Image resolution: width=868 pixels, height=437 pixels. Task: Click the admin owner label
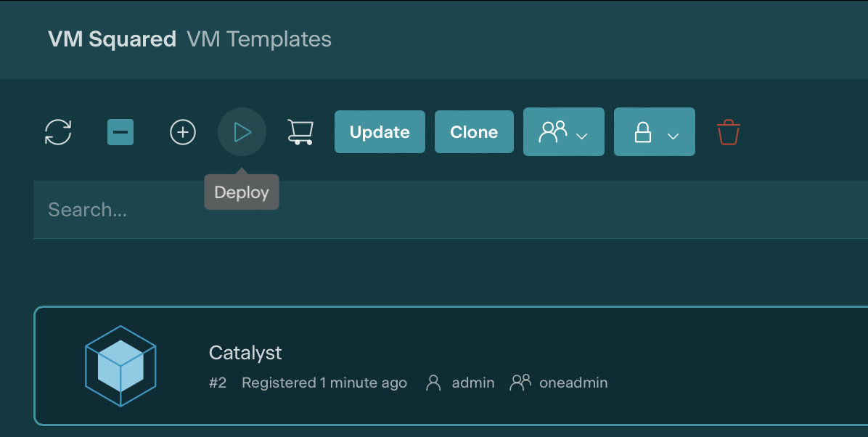click(473, 383)
